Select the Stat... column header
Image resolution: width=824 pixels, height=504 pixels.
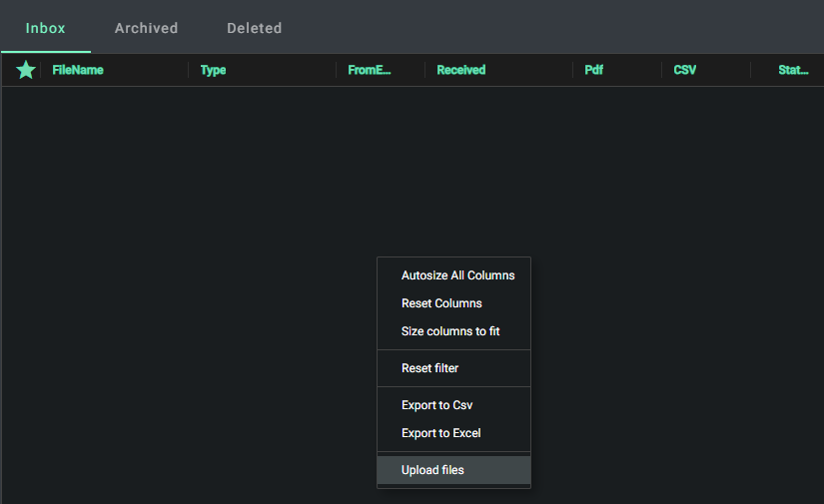(793, 70)
